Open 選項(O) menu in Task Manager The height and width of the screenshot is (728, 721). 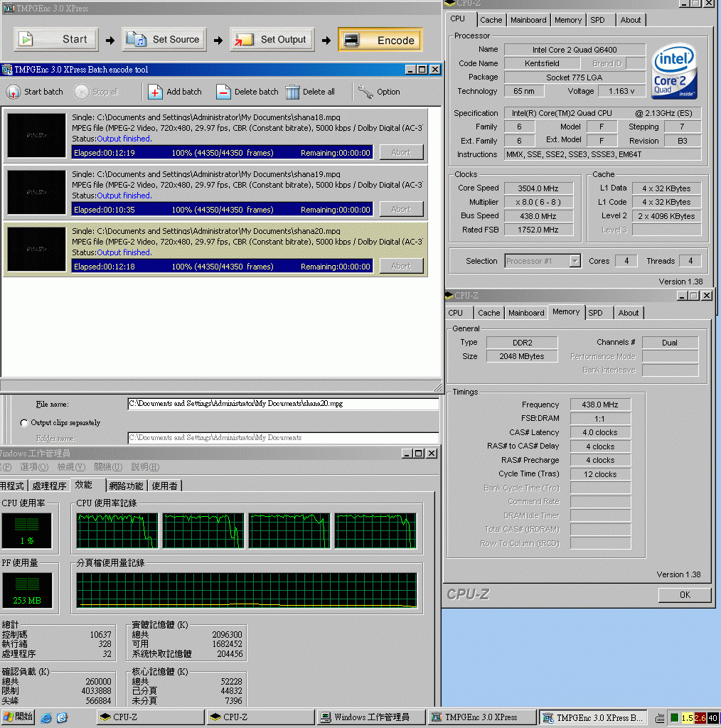pyautogui.click(x=34, y=467)
